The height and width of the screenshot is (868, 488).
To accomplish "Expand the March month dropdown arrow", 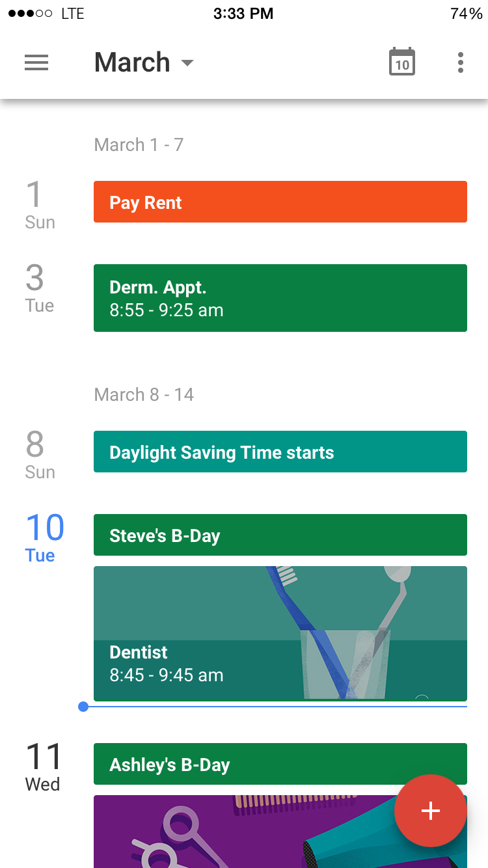I will (x=187, y=63).
